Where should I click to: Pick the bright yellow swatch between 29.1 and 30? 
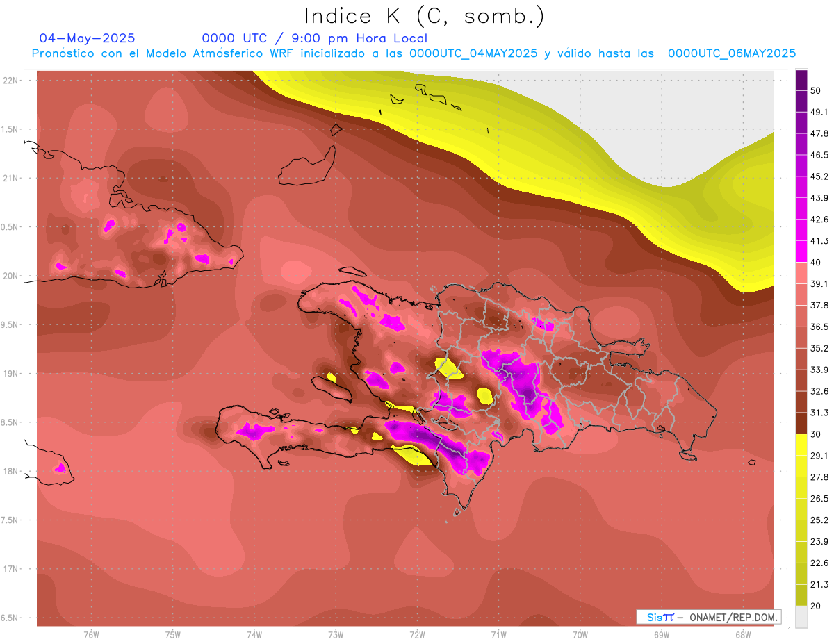point(802,445)
